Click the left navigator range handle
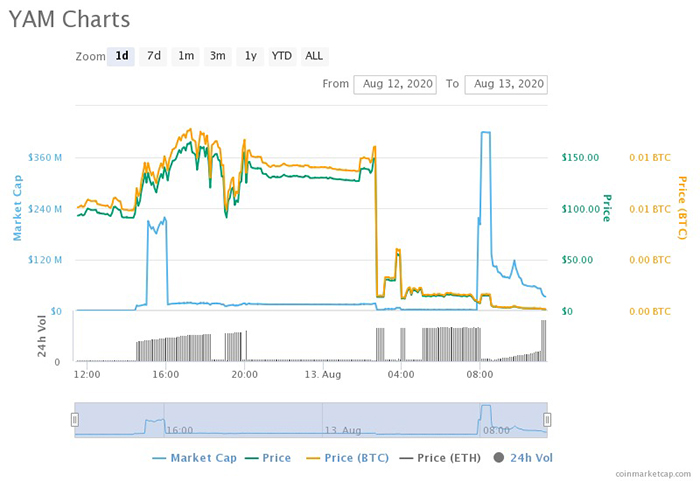 74,421
